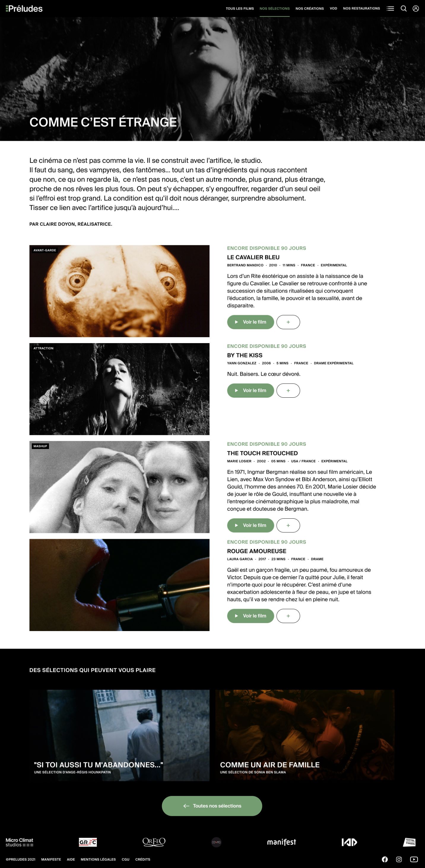This screenshot has width=425, height=868.
Task: Visit the Facebook page icon
Action: 385,859
